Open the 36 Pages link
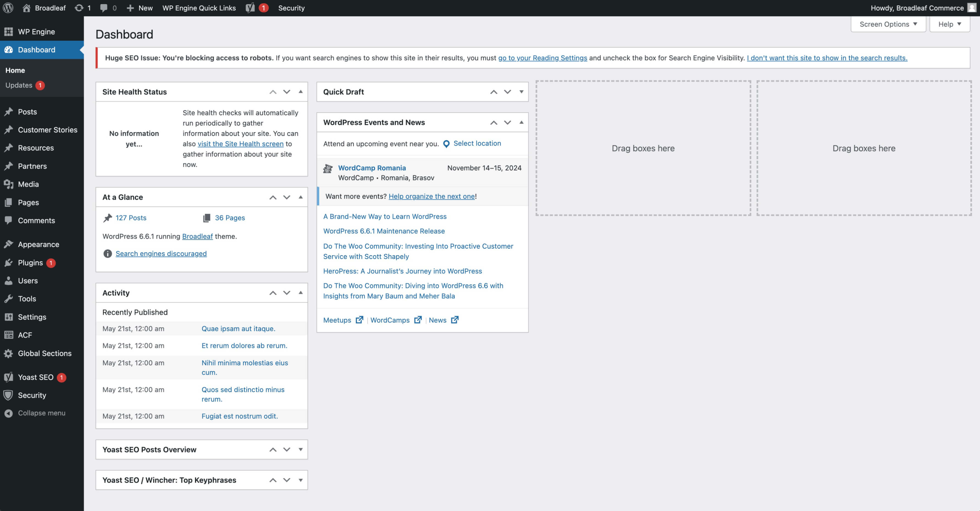Screen dimensions: 980x511 [230, 218]
